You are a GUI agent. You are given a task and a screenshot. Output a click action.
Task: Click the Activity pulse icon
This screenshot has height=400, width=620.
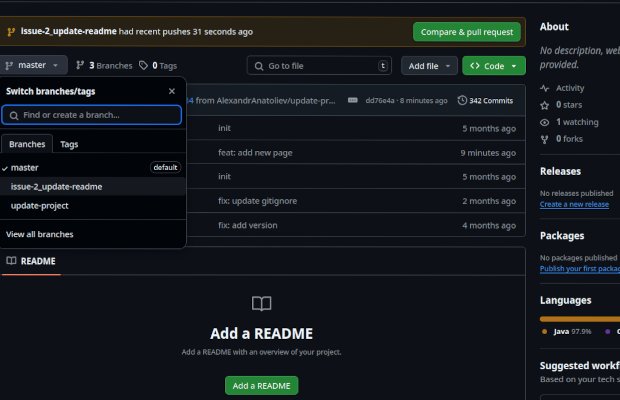545,88
